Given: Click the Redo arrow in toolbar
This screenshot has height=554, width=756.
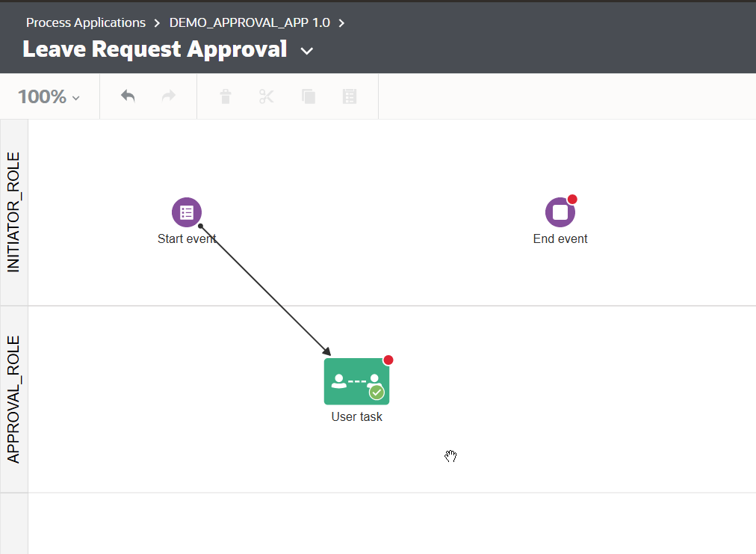Looking at the screenshot, I should (x=169, y=96).
